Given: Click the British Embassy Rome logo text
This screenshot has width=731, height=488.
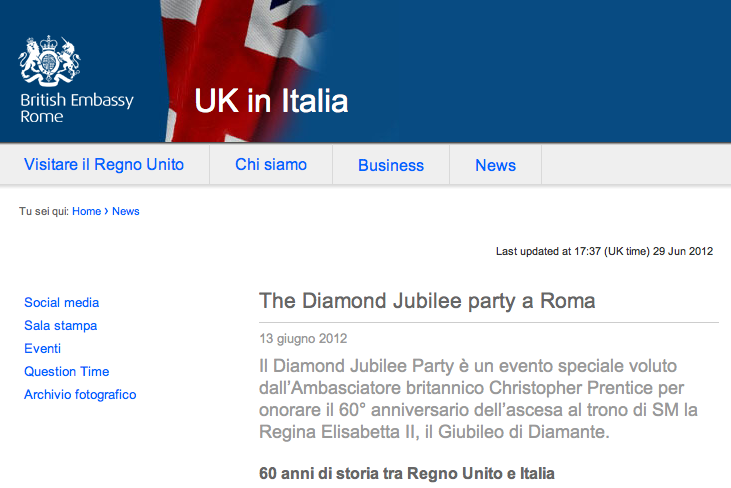Looking at the screenshot, I should (77, 108).
